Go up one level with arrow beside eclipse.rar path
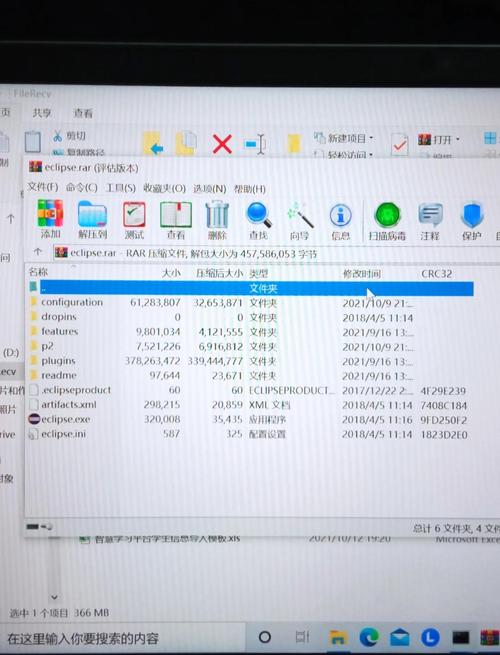 coord(38,251)
